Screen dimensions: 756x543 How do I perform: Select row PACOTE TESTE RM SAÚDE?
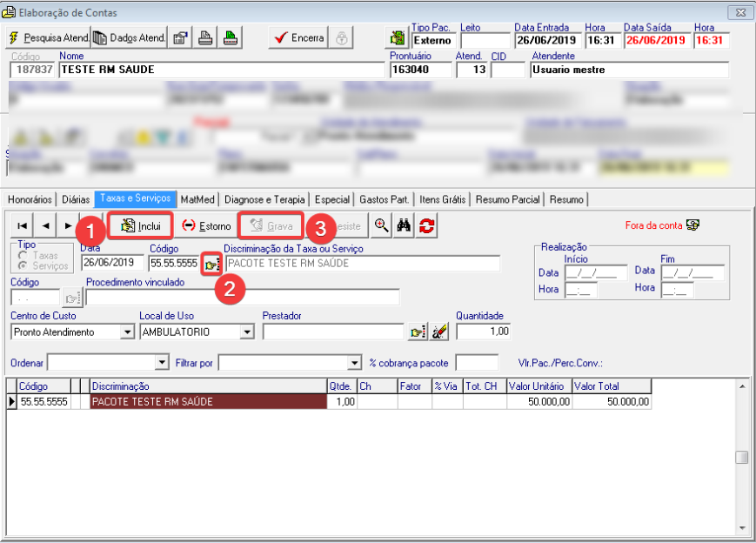(x=208, y=402)
